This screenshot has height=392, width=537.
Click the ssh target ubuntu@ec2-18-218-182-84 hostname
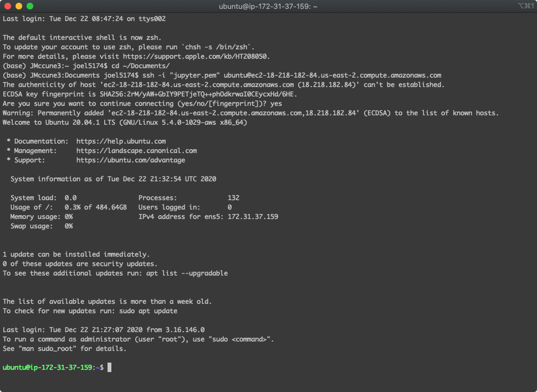(x=333, y=75)
